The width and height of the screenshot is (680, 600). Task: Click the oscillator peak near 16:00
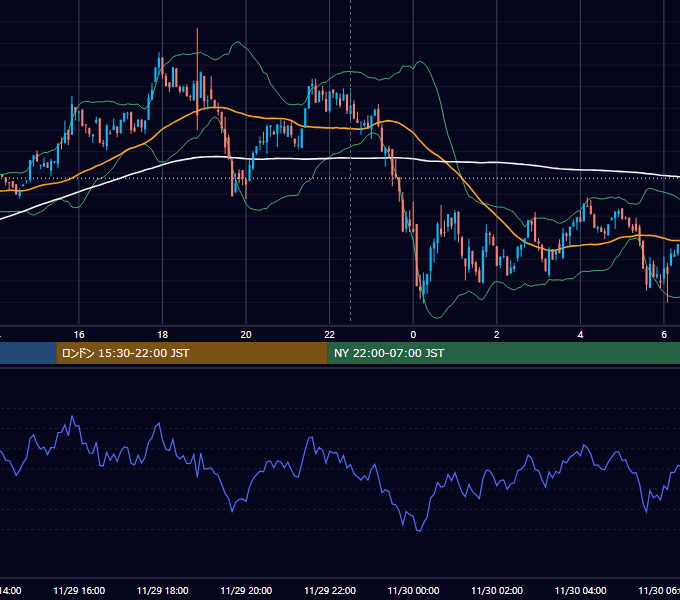[x=72, y=417]
